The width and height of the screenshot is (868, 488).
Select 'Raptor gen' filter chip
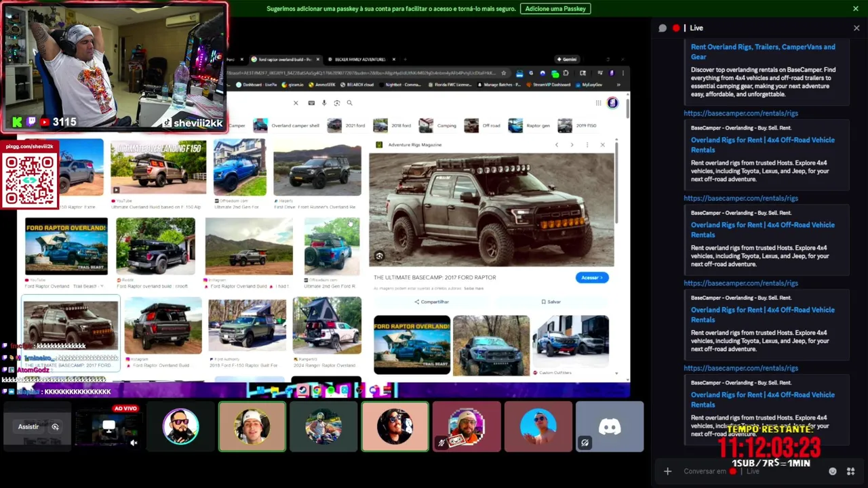(529, 125)
